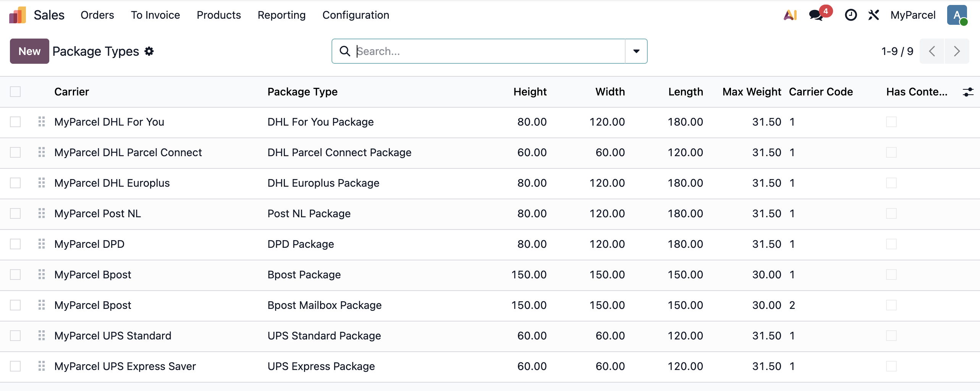
Task: Click the Bpost Package cell
Action: (304, 275)
